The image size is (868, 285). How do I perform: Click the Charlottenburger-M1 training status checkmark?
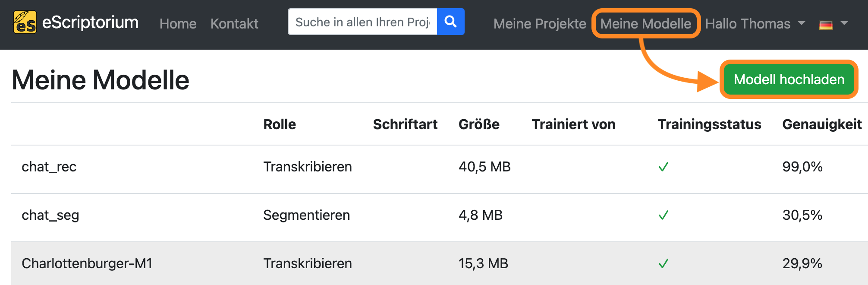(664, 263)
